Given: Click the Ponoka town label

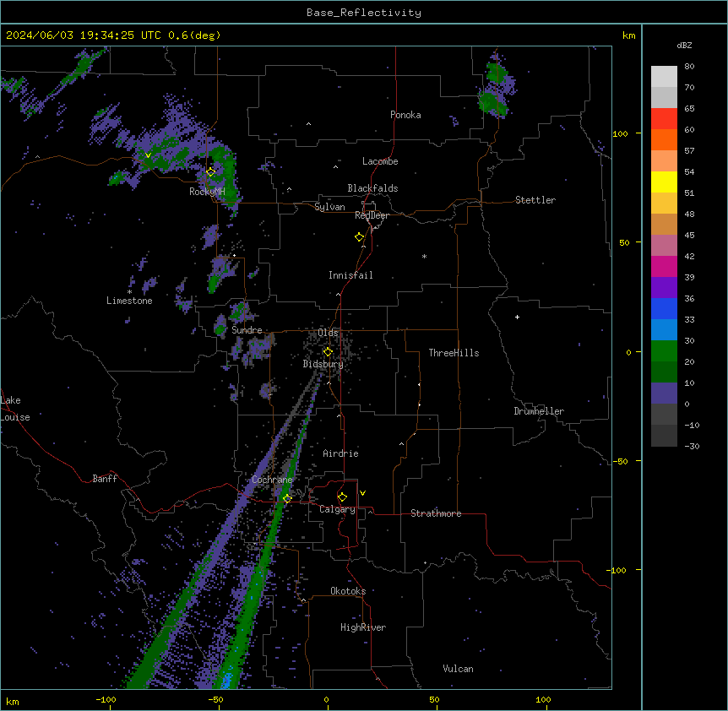Looking at the screenshot, I should pos(405,115).
